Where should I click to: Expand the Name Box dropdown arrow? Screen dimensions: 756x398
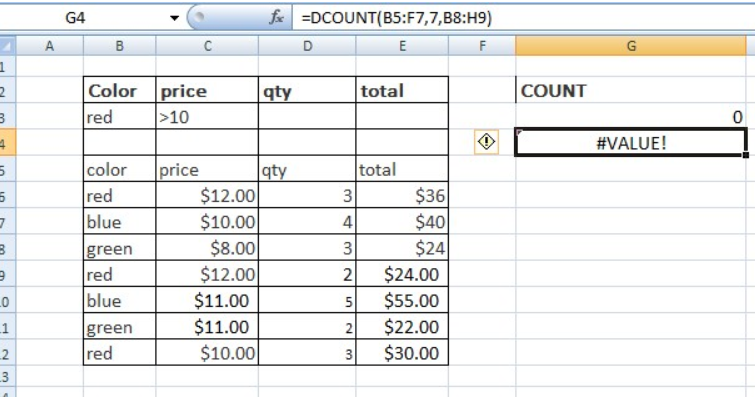pos(174,18)
